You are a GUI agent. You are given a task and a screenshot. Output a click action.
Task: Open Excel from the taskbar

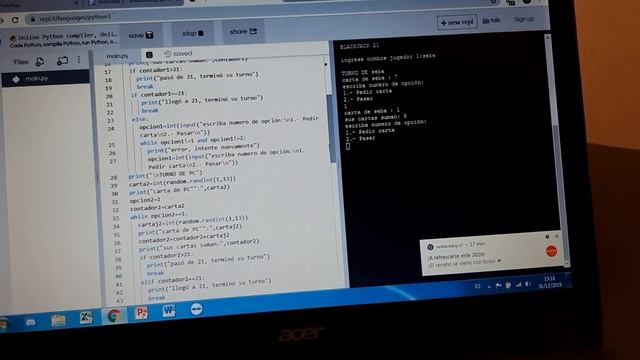click(86, 318)
